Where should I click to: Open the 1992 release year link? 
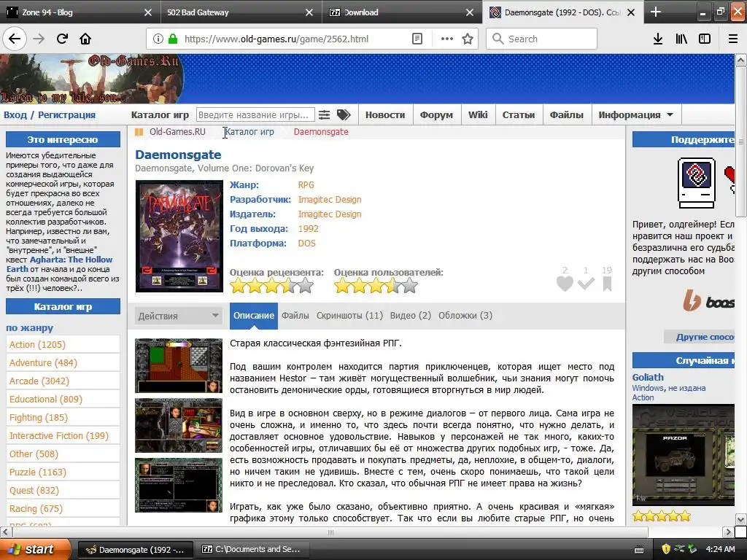(309, 228)
